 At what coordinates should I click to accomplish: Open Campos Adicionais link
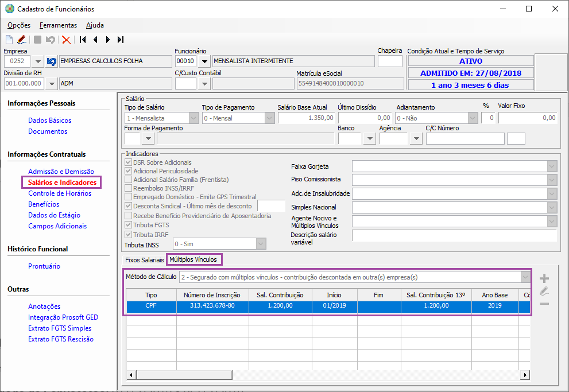click(x=57, y=226)
